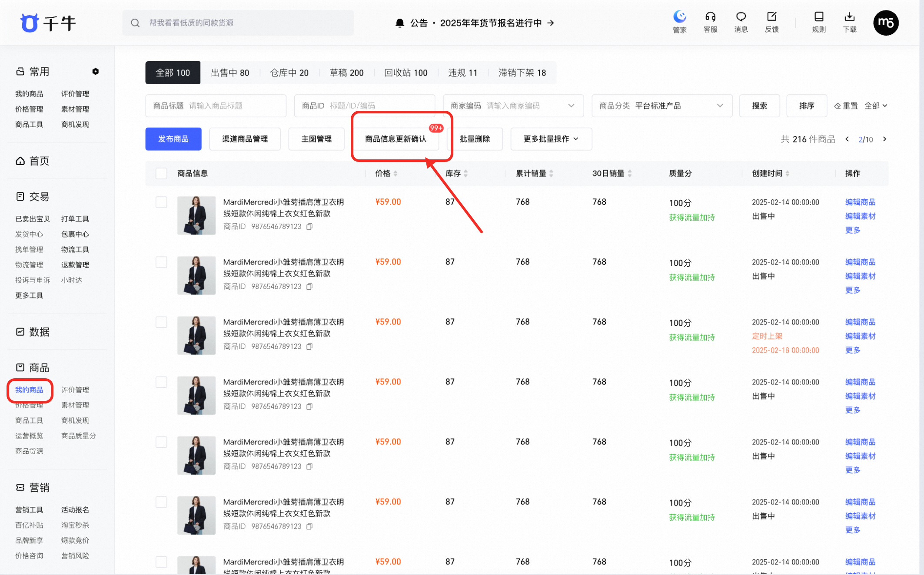924x575 pixels.
Task: Sort by 价格 column arrows
Action: coord(396,174)
